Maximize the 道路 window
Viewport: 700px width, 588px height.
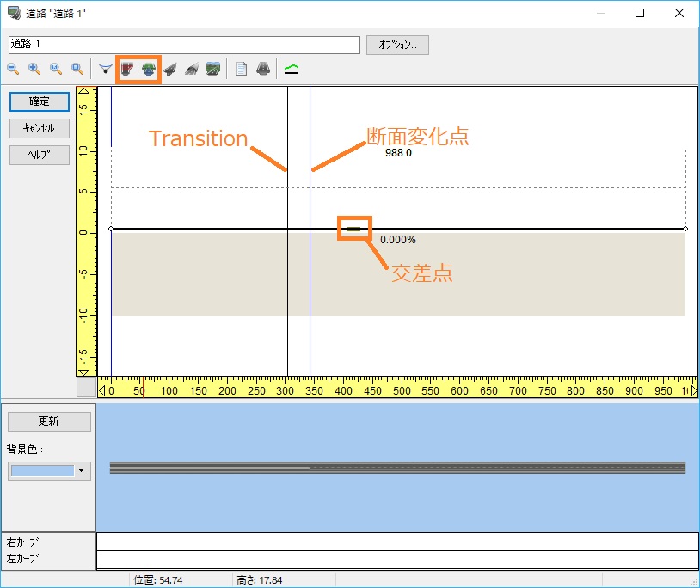[x=640, y=13]
